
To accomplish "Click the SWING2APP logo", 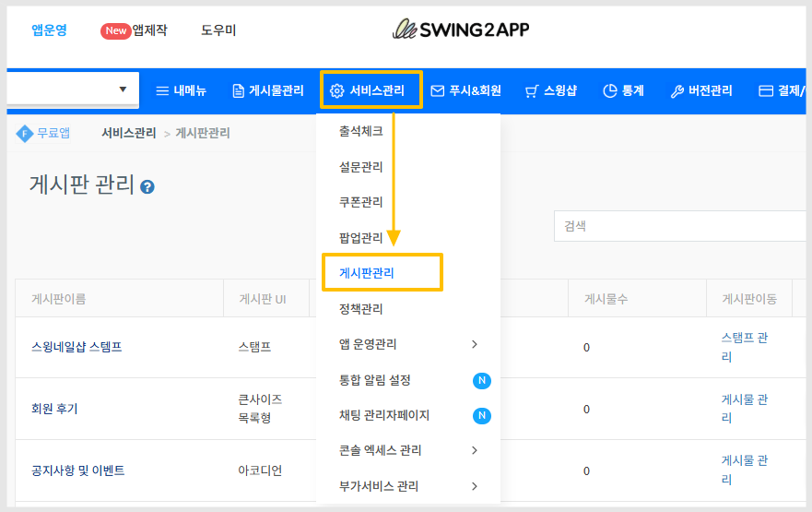I will [x=461, y=30].
